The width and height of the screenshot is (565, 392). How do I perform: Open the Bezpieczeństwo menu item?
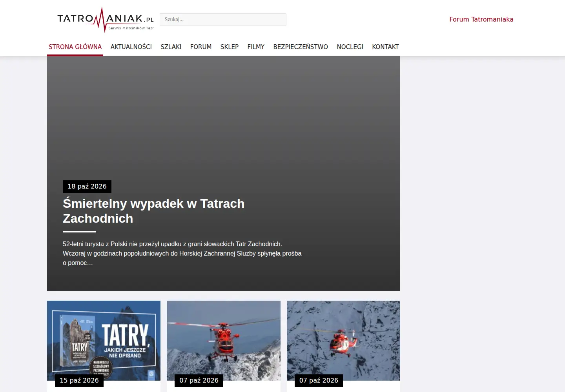pos(301,47)
